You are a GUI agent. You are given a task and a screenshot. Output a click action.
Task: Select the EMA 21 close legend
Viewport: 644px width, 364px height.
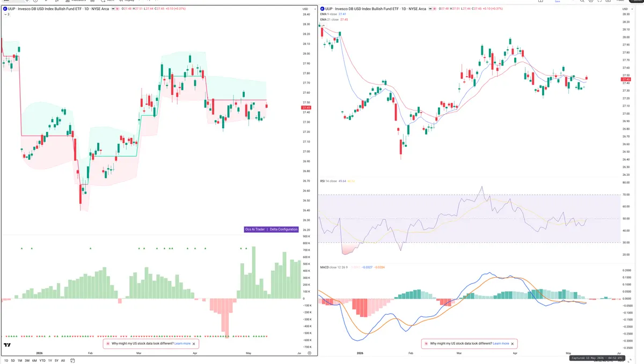330,19
